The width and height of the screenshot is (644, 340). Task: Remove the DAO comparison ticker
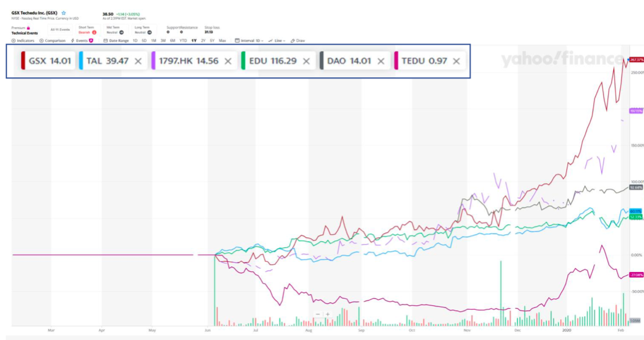pos(381,60)
